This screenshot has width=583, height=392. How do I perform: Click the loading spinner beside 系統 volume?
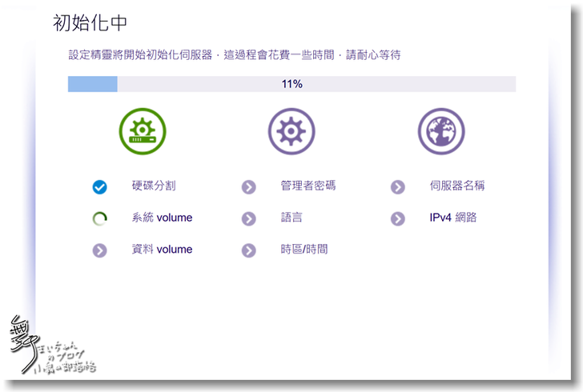tap(99, 218)
